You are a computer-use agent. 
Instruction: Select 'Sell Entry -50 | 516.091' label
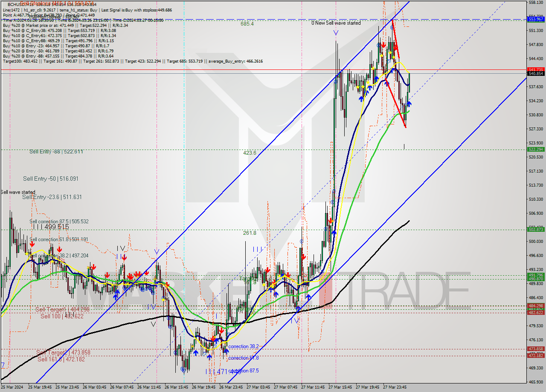coord(50,179)
